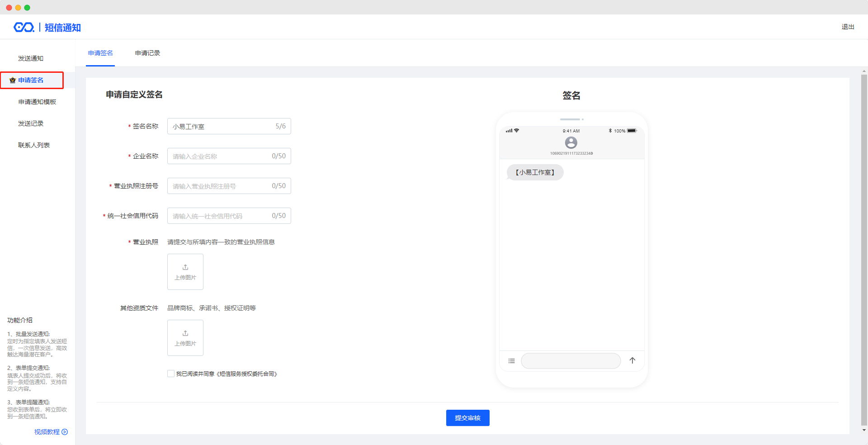Click the logo icon beside 短信通知
Viewport: 868px width, 445px height.
[x=24, y=28]
